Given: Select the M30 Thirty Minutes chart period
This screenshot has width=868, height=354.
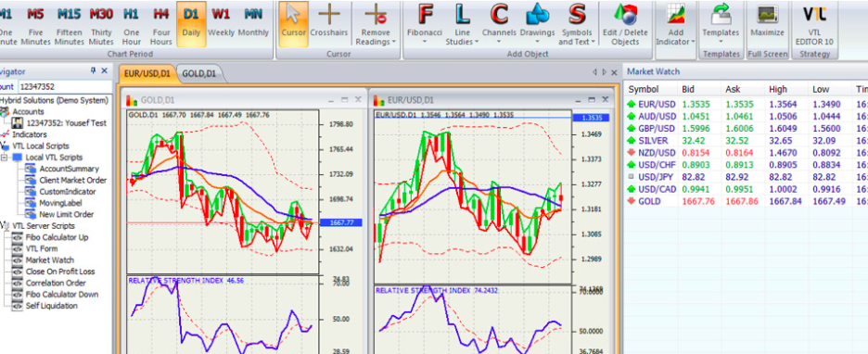Looking at the screenshot, I should pyautogui.click(x=101, y=25).
